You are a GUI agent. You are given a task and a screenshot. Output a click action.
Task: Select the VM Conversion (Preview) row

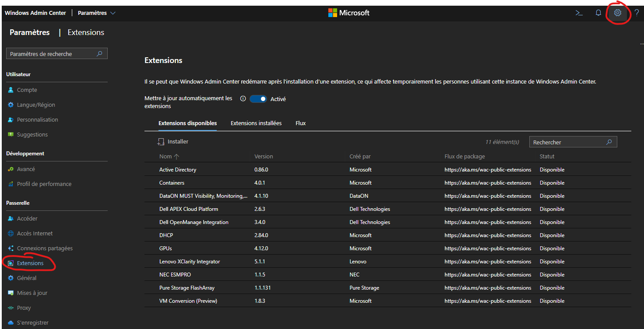coord(188,301)
